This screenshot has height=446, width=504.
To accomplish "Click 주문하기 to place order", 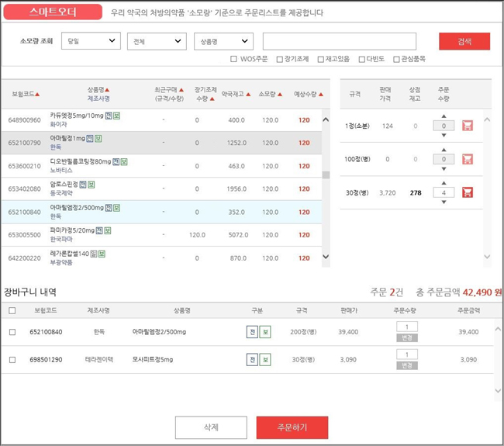I will 292,427.
